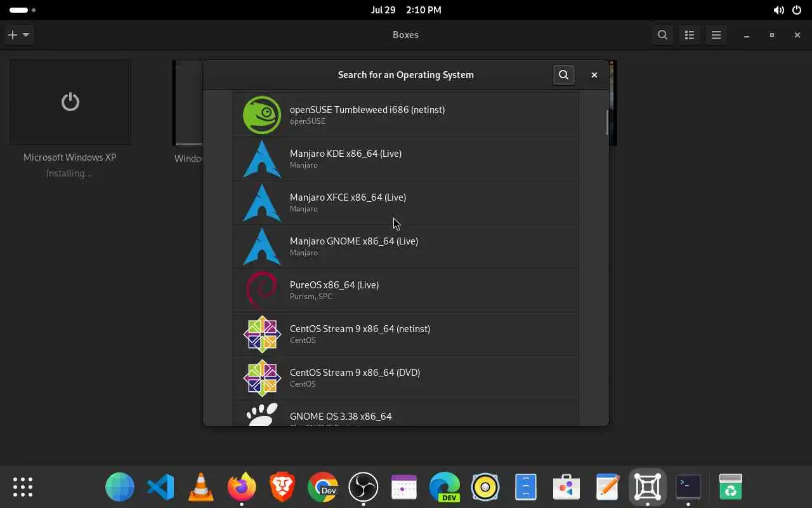This screenshot has height=508, width=812.
Task: Open search in the OS dialog header
Action: (x=563, y=75)
